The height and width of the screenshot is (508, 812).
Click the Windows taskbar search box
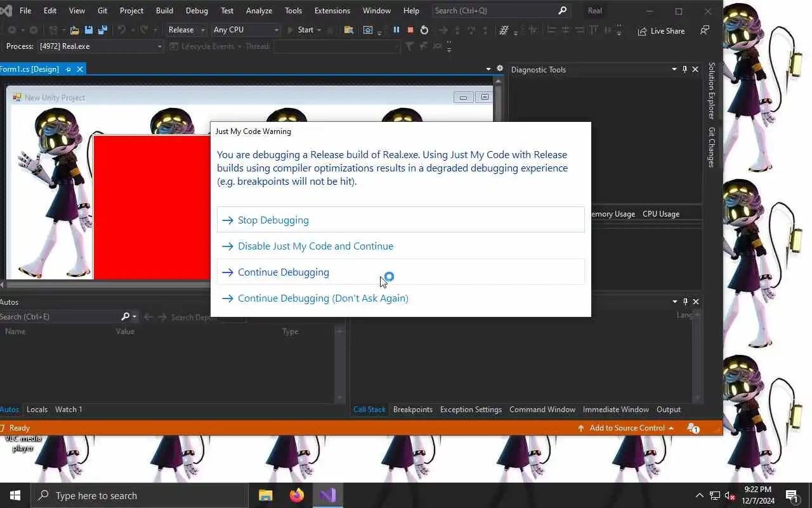pos(140,495)
